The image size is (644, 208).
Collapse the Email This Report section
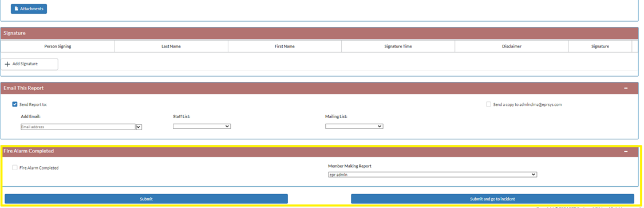626,88
